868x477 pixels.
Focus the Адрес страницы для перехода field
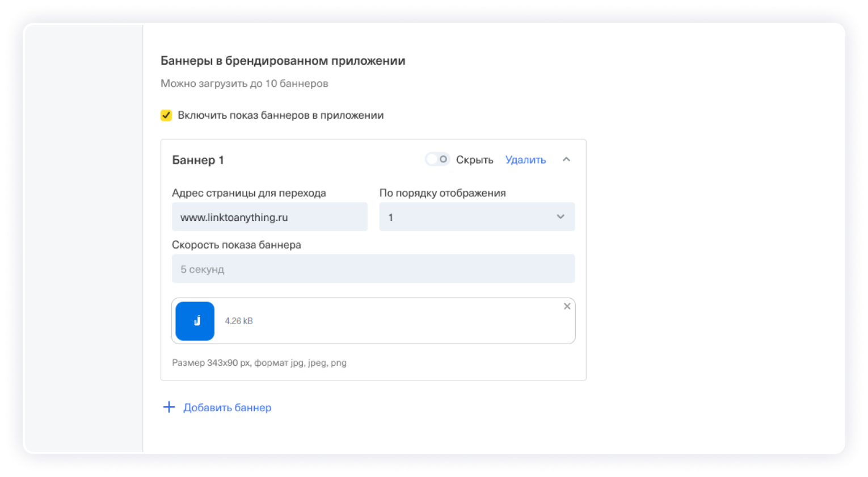tap(269, 217)
